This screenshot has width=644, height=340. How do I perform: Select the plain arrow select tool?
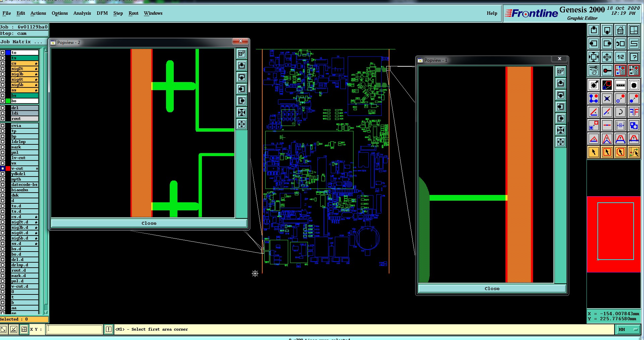(594, 152)
